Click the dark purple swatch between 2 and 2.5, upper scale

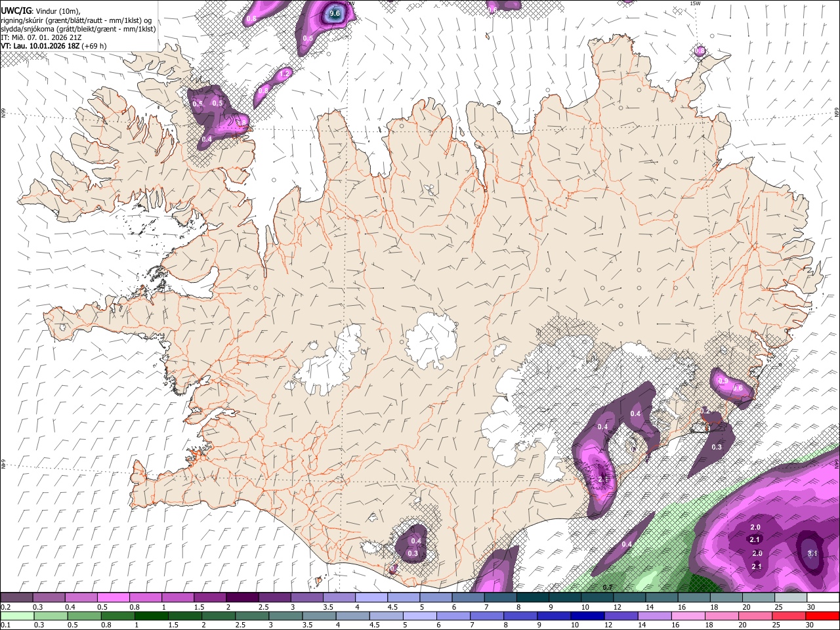[242, 598]
